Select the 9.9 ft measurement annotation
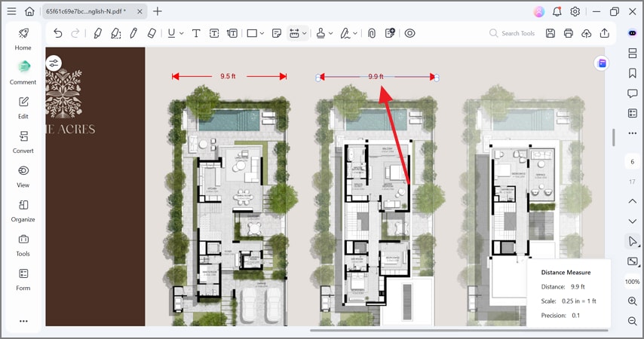 coord(377,77)
